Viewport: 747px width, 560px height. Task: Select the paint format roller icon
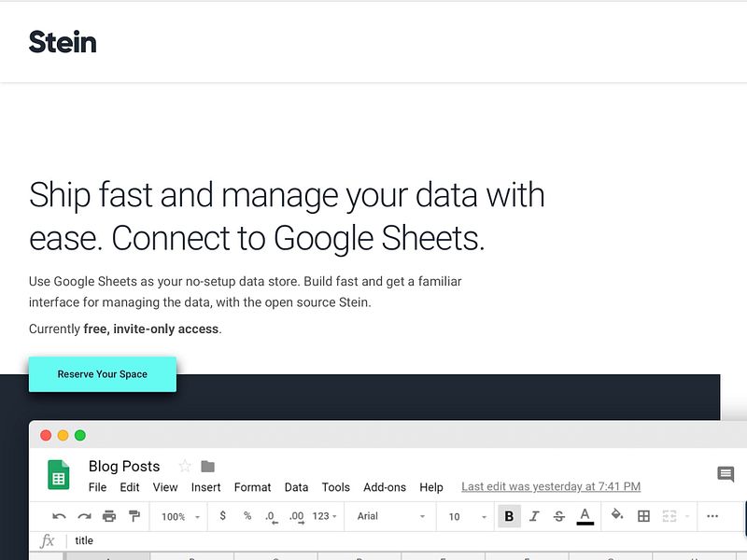click(134, 516)
